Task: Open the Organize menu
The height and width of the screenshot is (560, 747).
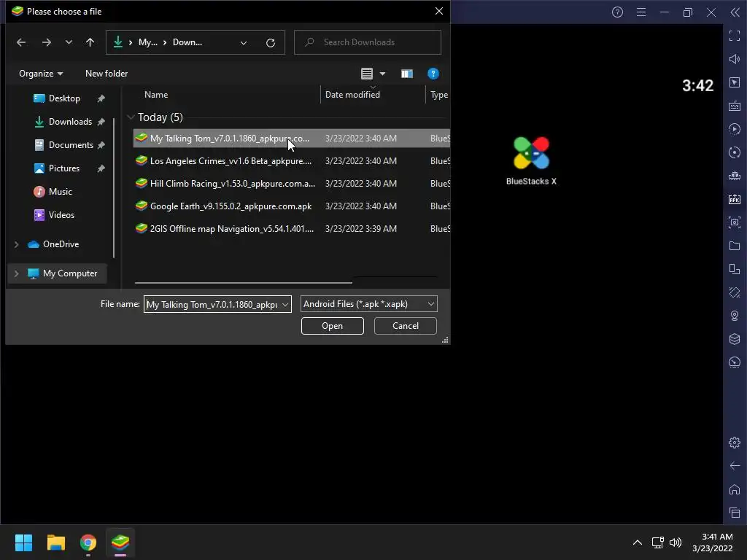Action: pos(41,74)
